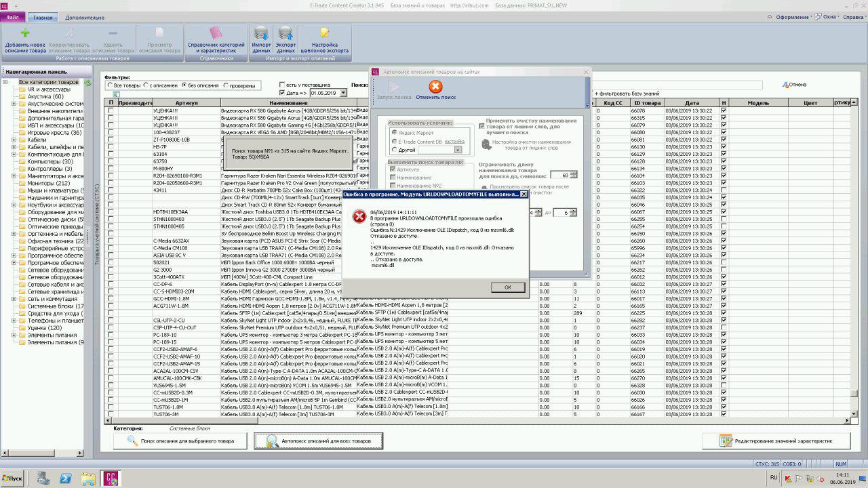Sort by the Артикул column header

[x=186, y=103]
